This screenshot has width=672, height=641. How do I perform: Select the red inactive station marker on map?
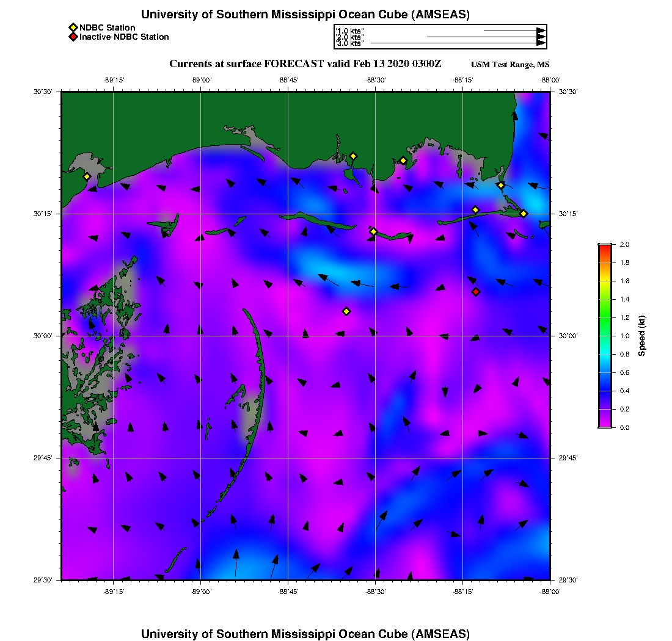pos(476,292)
